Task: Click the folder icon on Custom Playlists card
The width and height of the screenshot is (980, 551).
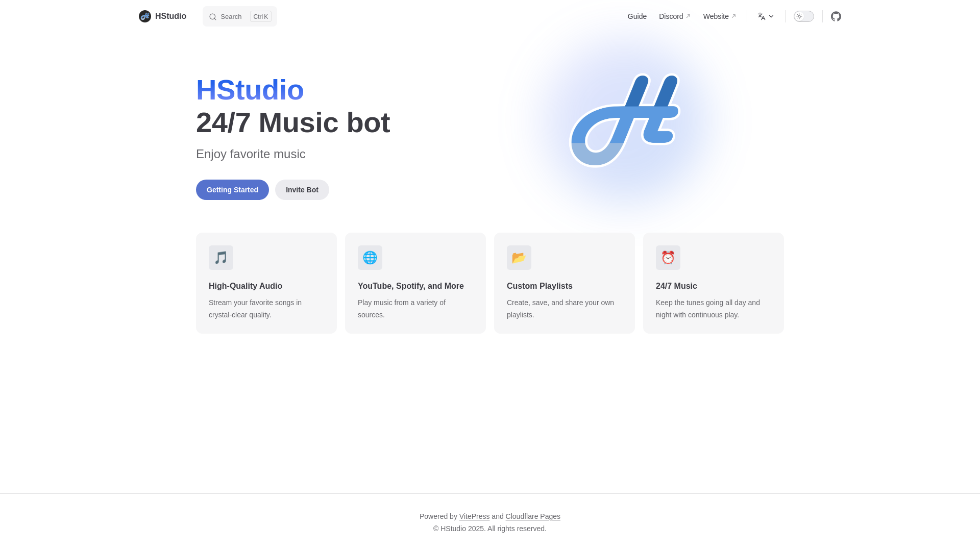Action: click(519, 258)
